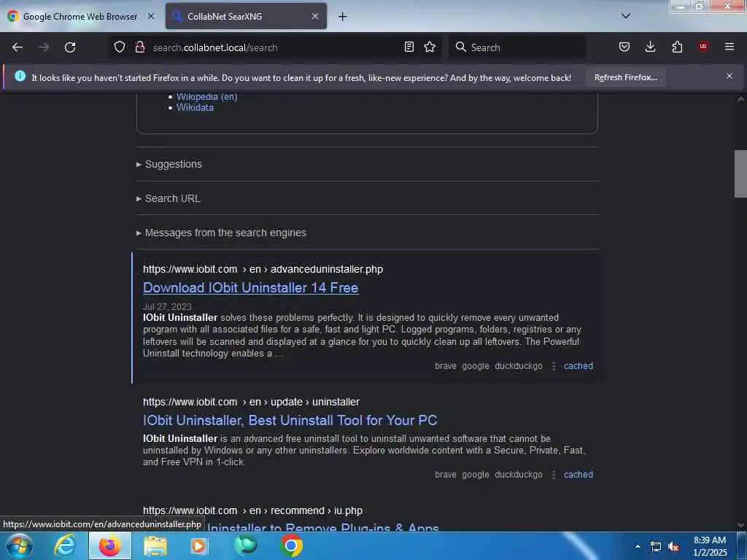Click the Refresh Firefox... button
747x560 pixels.
pyautogui.click(x=625, y=77)
